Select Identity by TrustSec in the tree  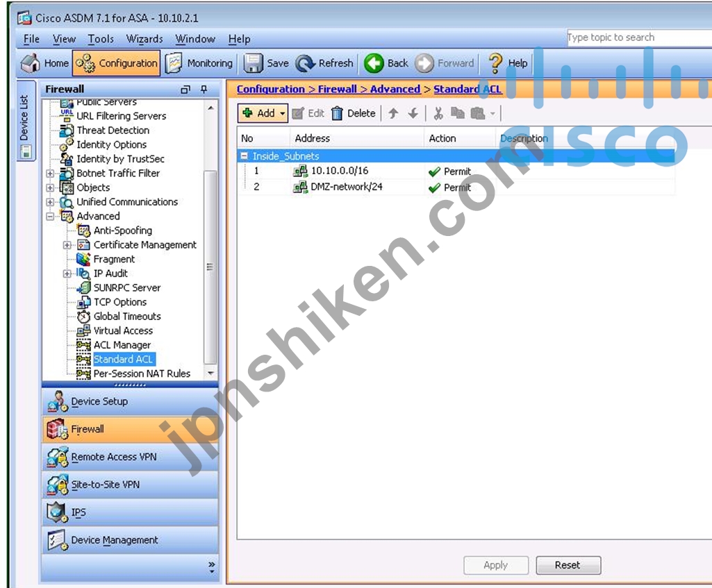tap(120, 159)
